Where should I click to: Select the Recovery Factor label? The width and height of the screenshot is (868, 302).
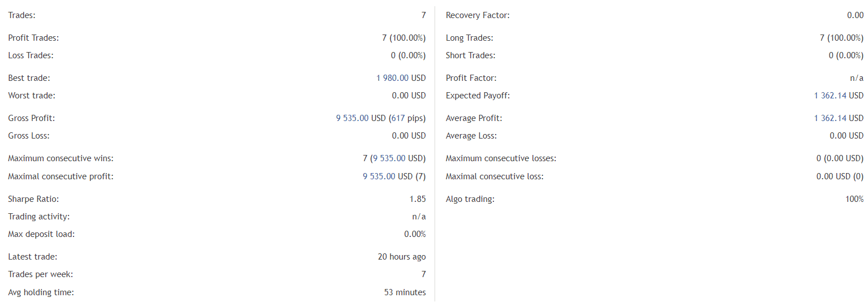(x=478, y=15)
